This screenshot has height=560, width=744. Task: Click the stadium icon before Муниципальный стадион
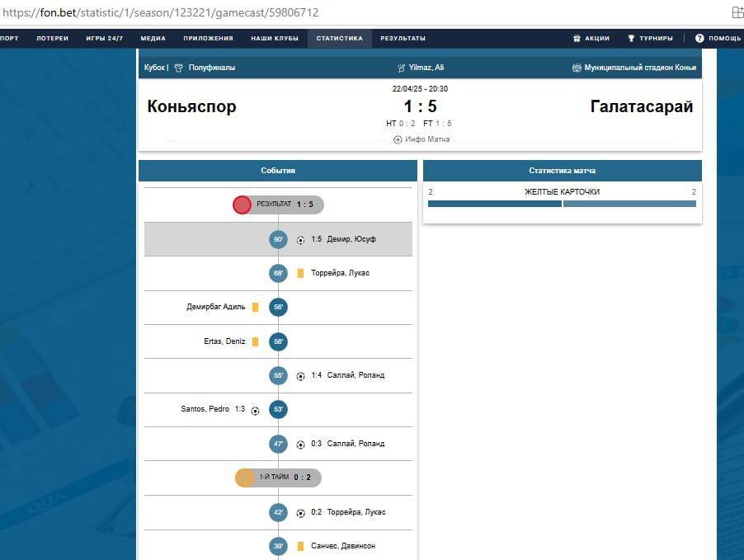point(577,68)
